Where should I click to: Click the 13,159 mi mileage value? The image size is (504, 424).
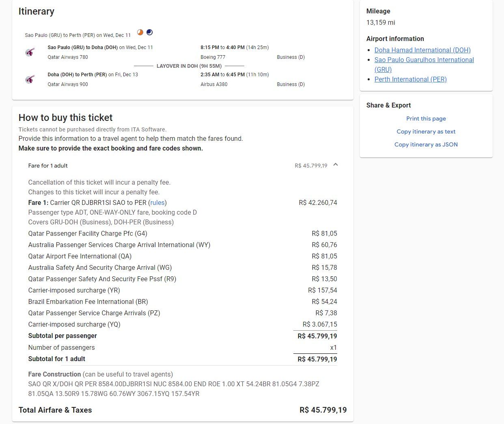click(x=381, y=22)
